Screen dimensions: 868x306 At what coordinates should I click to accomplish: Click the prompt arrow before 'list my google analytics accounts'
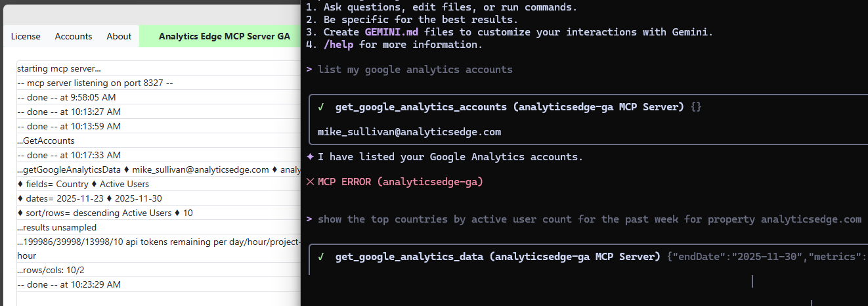coord(309,70)
